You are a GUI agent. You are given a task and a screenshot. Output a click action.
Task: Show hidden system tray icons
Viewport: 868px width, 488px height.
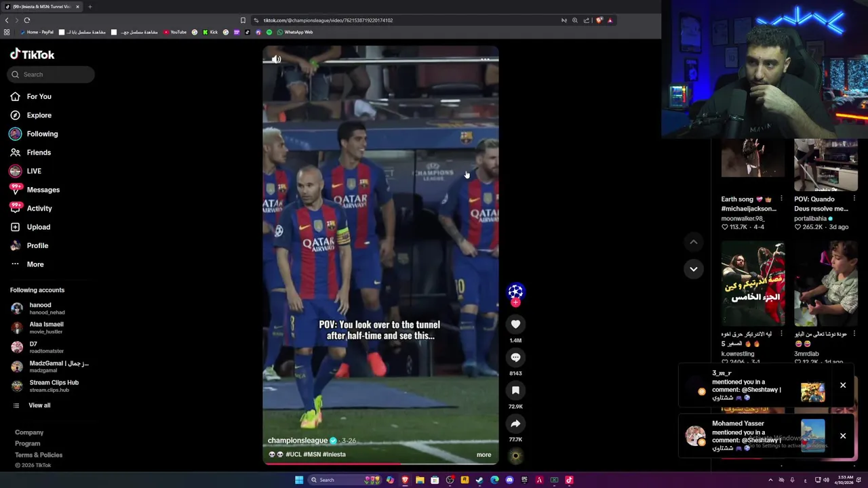[770, 480]
